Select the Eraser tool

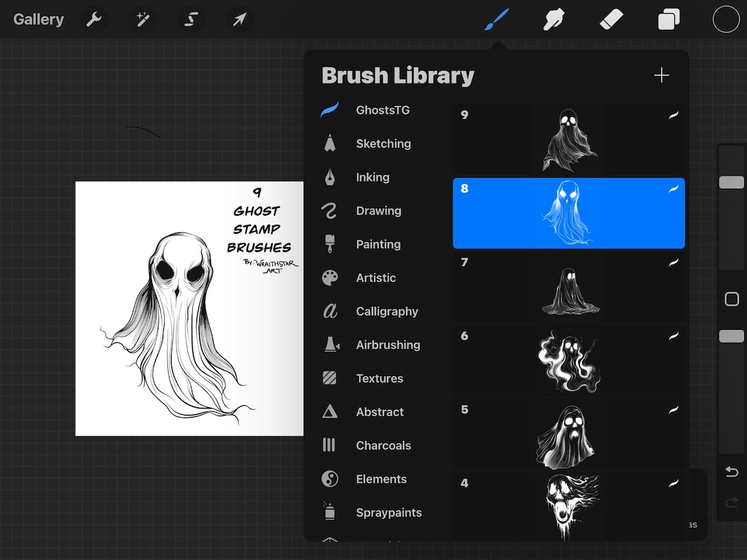[611, 21]
